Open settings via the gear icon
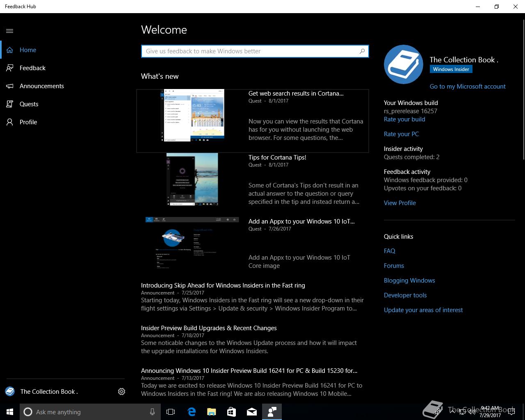Image resolution: width=525 pixels, height=420 pixels. (x=121, y=392)
